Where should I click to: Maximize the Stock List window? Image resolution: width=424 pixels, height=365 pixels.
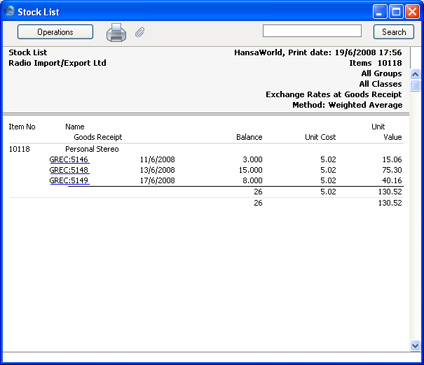396,12
